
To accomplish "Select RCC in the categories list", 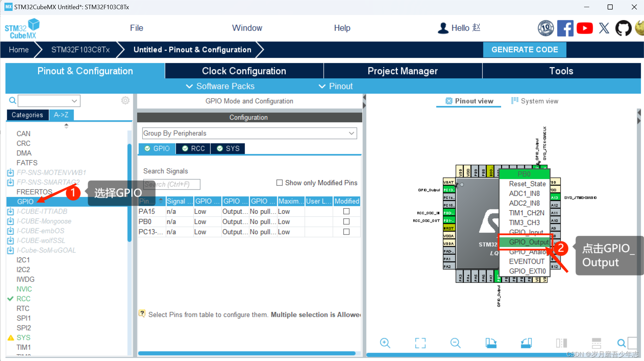I will pyautogui.click(x=23, y=299).
